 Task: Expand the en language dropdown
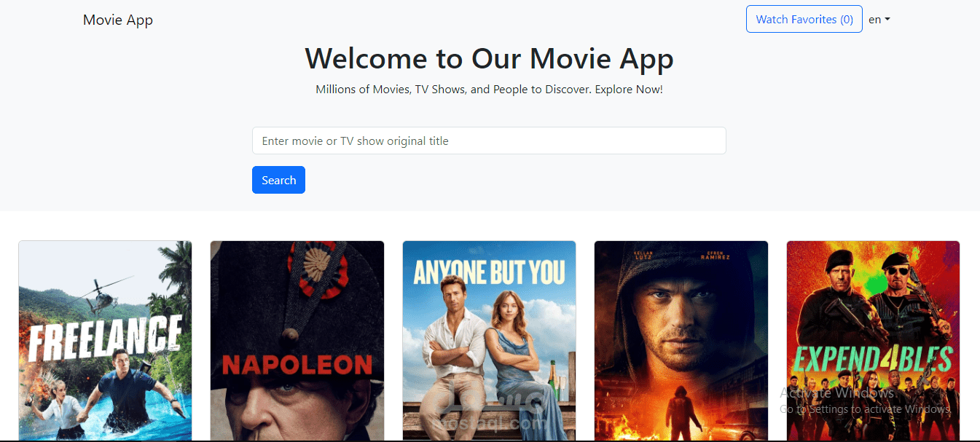[879, 20]
